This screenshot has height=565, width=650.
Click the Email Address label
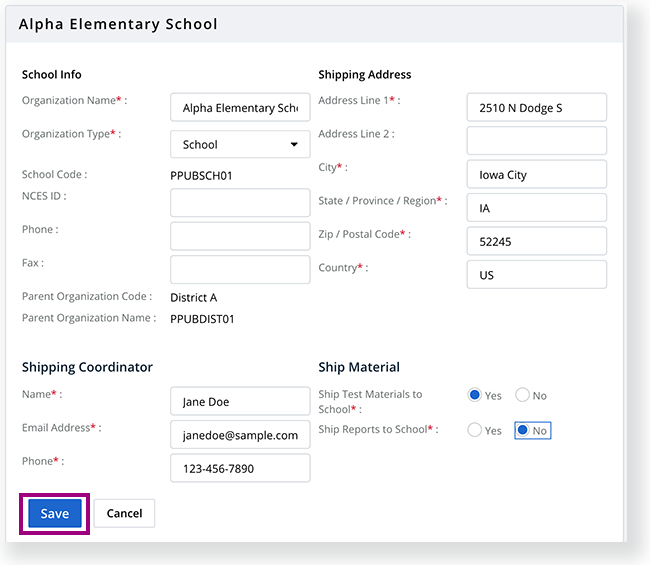click(61, 428)
